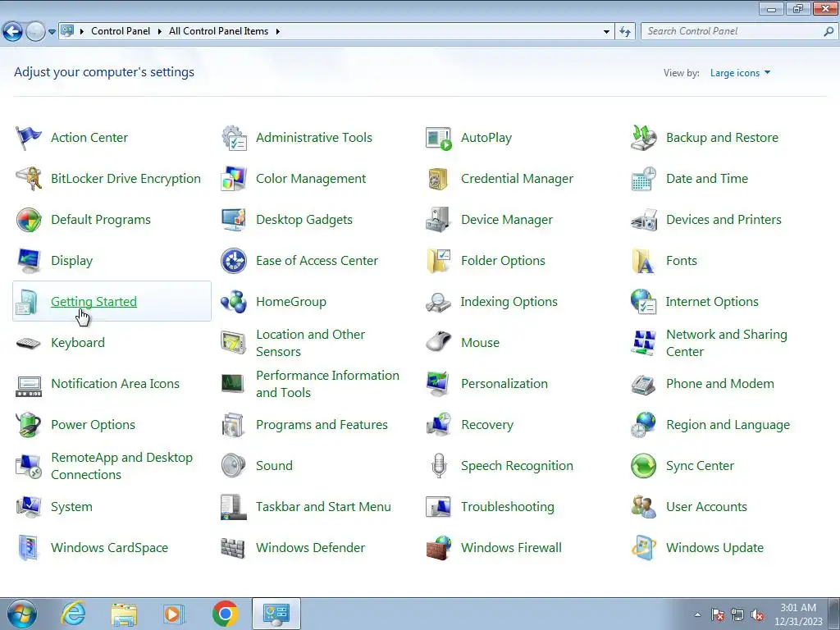Click the Color Management icon

click(x=234, y=178)
